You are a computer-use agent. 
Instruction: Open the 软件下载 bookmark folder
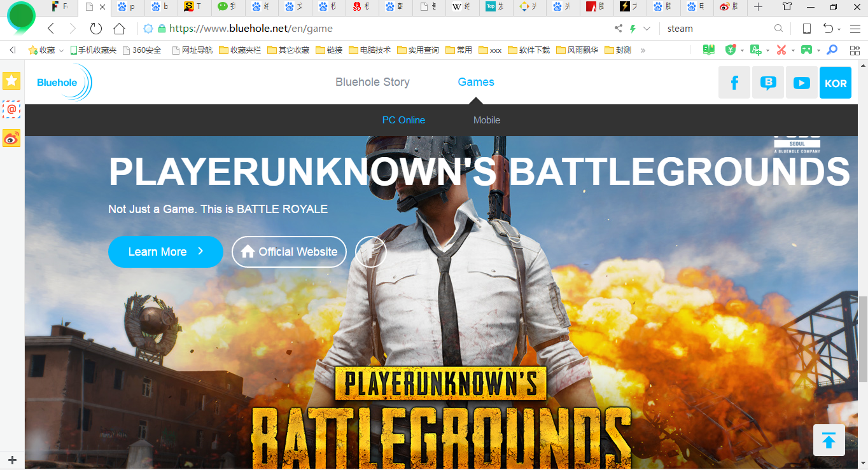click(x=529, y=50)
